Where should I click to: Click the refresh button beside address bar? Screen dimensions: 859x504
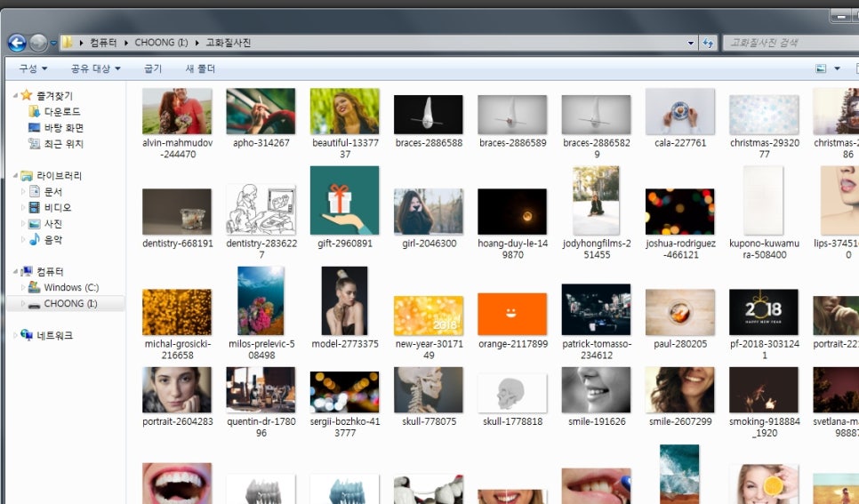coord(708,43)
